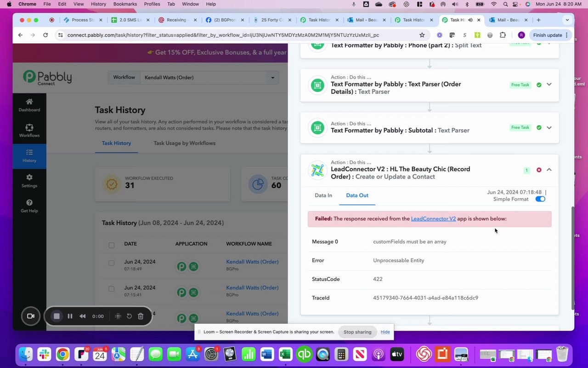Switch to the 2.0 SMS browser tab
Screen dimensions: 588x368
pos(130,20)
